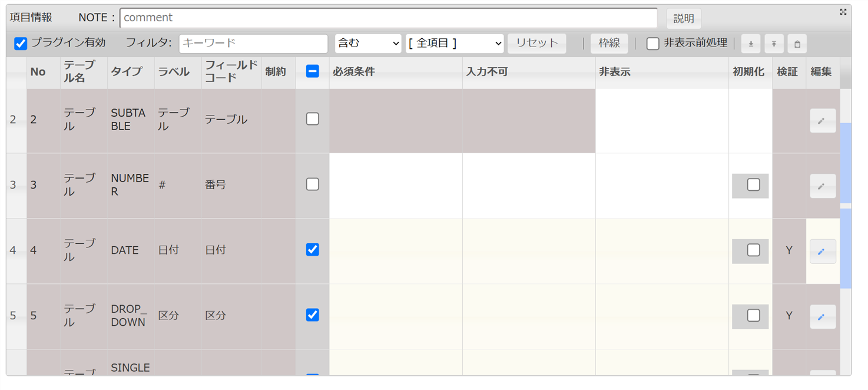
Task: Click the edit pencil for the DROP_DOWN row
Action: tap(822, 317)
